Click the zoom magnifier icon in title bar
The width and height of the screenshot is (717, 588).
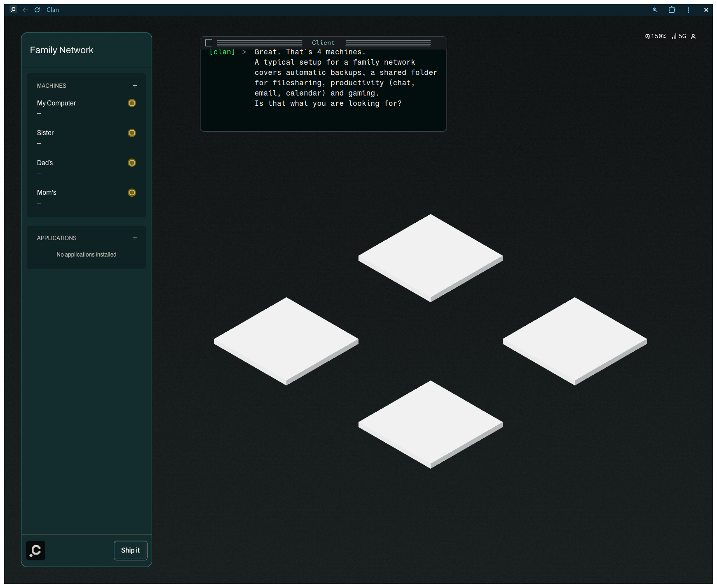(x=655, y=10)
